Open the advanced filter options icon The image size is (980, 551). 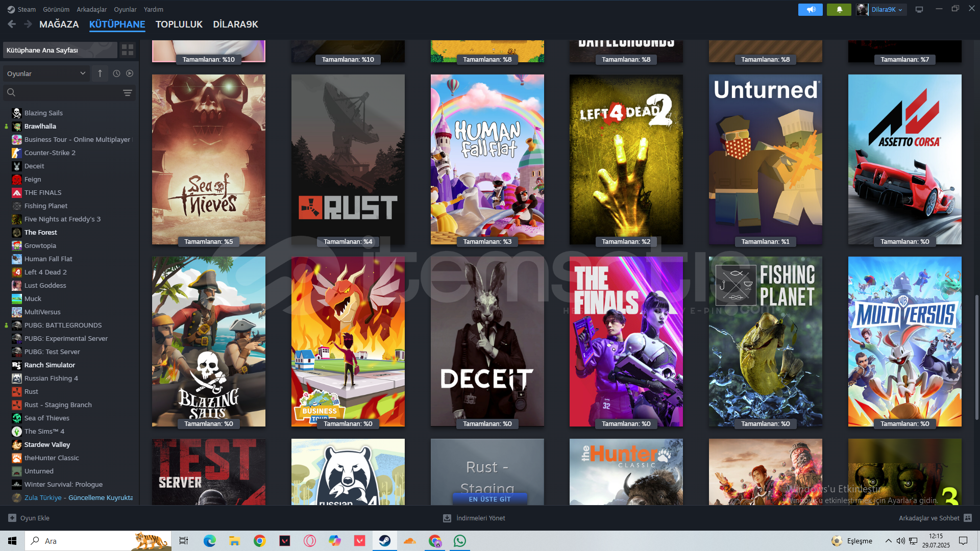coord(128,92)
